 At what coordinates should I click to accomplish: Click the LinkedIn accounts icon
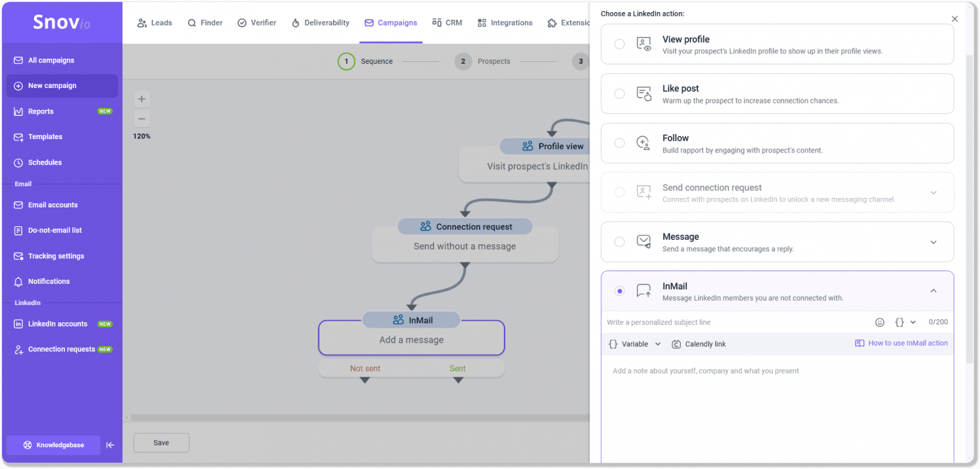click(18, 324)
